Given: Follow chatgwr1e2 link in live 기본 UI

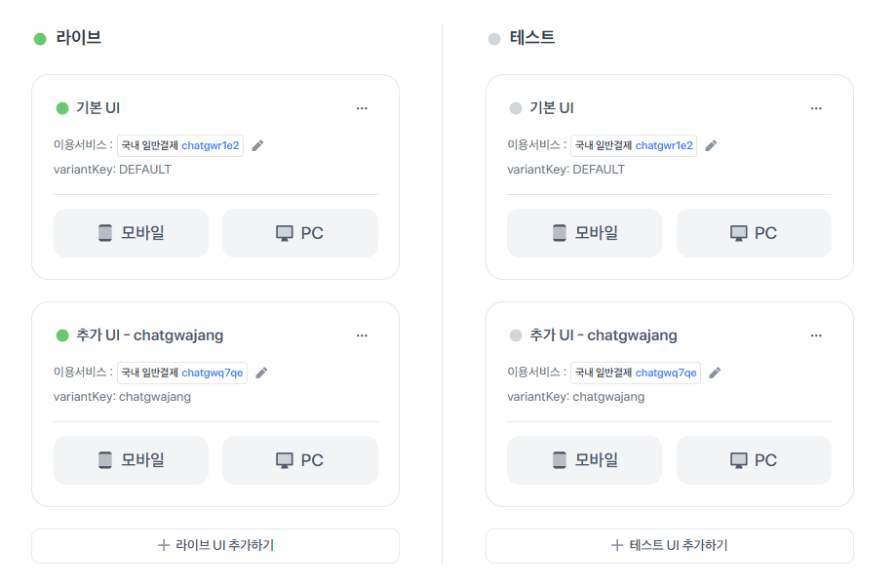Looking at the screenshot, I should click(x=211, y=145).
